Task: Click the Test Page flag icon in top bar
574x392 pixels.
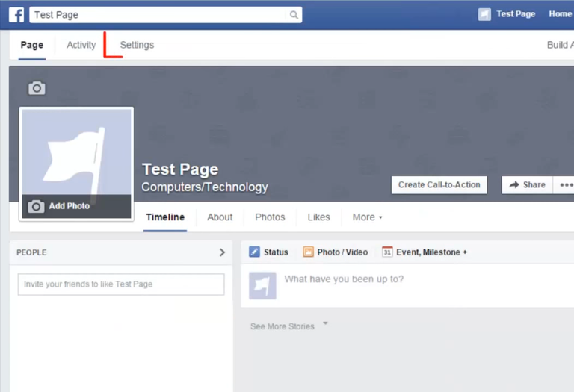Action: 485,14
